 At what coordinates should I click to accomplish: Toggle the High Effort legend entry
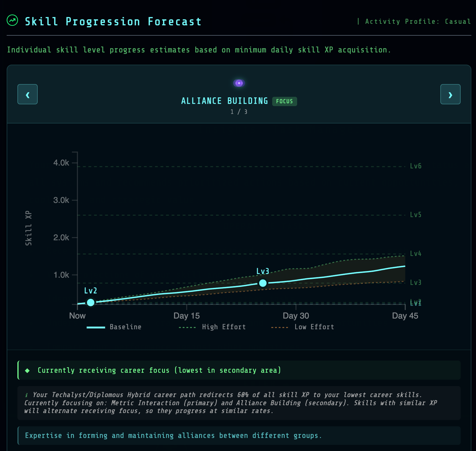tap(212, 327)
